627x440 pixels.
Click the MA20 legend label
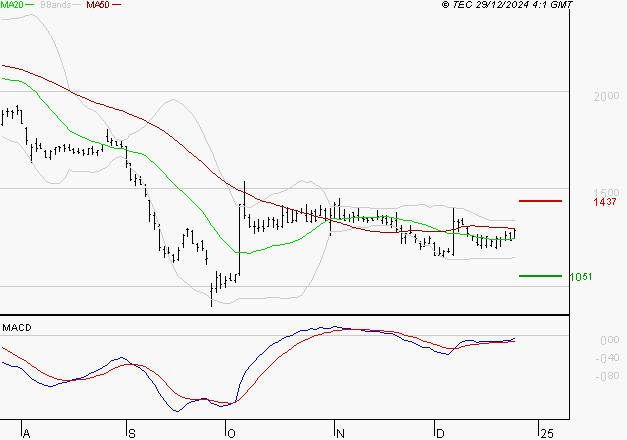tap(12, 5)
